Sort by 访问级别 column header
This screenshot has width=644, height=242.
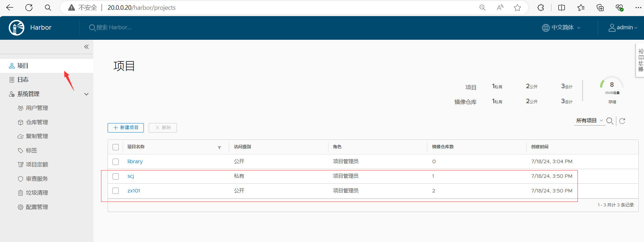click(x=242, y=147)
